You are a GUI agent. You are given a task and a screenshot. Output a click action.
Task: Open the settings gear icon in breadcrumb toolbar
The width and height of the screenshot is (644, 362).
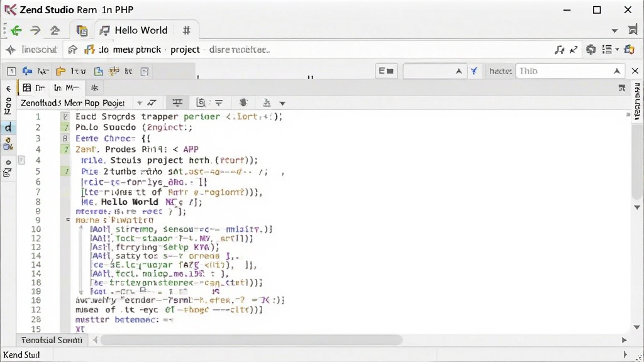[591, 50]
